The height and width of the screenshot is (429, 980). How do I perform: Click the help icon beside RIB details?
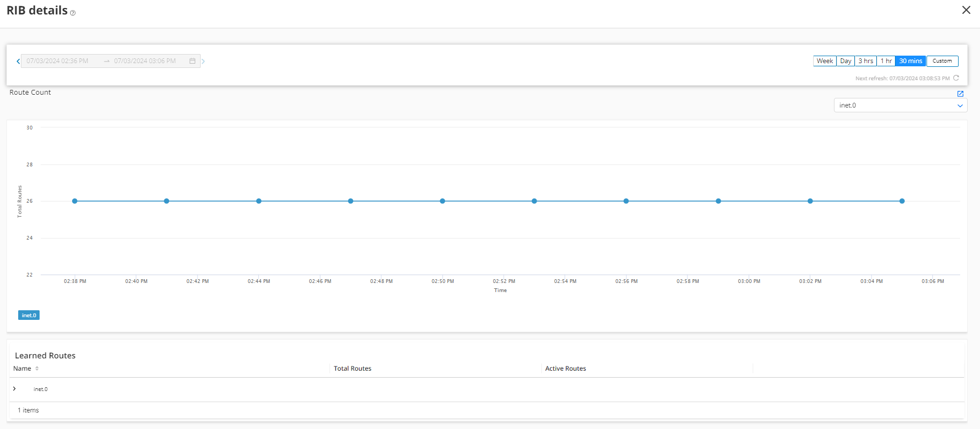pos(73,13)
